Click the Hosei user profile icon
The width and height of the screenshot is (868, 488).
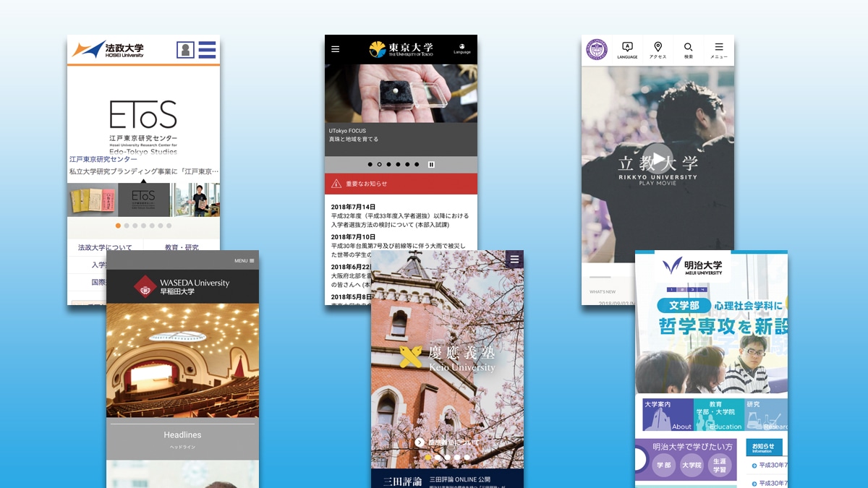(x=186, y=50)
